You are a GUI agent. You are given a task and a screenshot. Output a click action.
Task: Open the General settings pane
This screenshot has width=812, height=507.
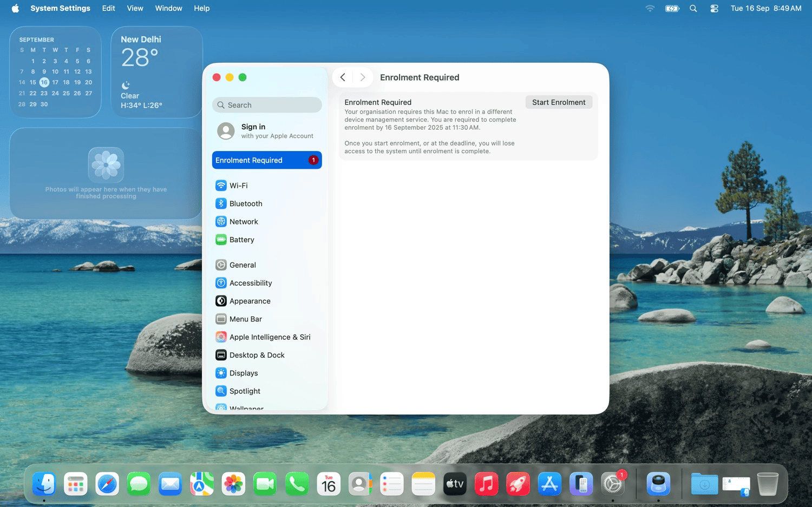pos(243,265)
